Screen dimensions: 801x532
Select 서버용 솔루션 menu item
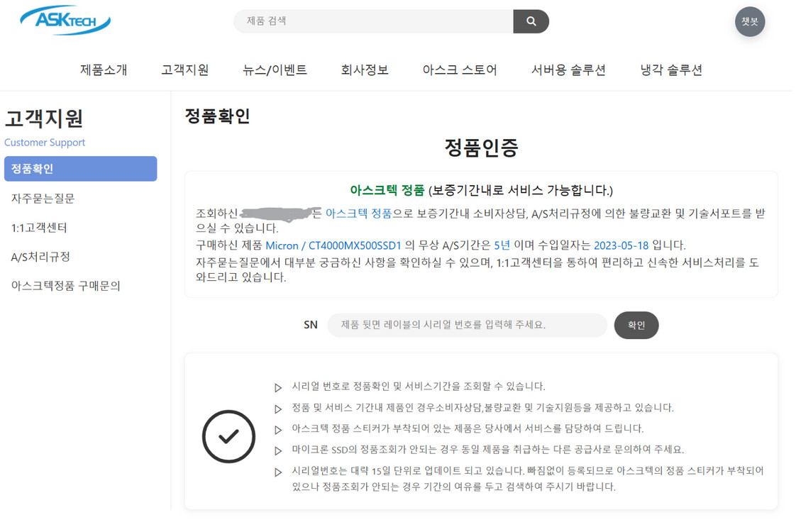click(568, 70)
